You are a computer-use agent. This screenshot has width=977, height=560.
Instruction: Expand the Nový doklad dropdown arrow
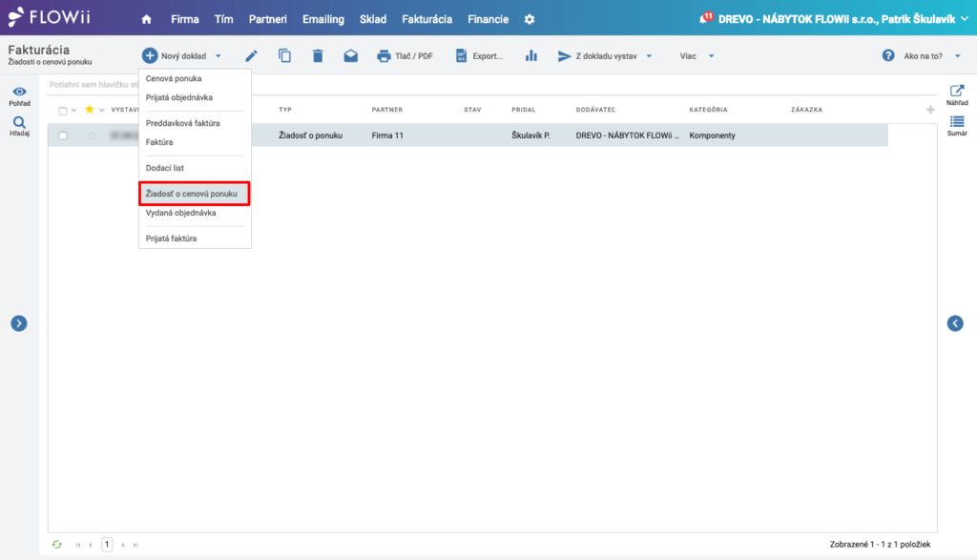click(218, 56)
